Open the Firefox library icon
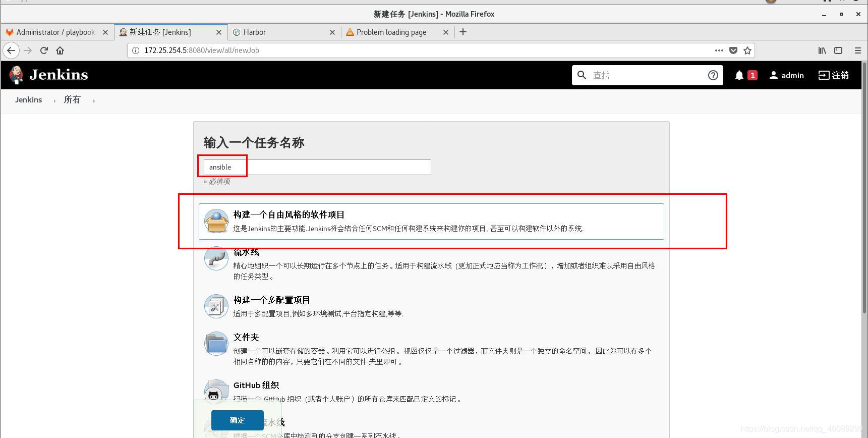 point(822,50)
